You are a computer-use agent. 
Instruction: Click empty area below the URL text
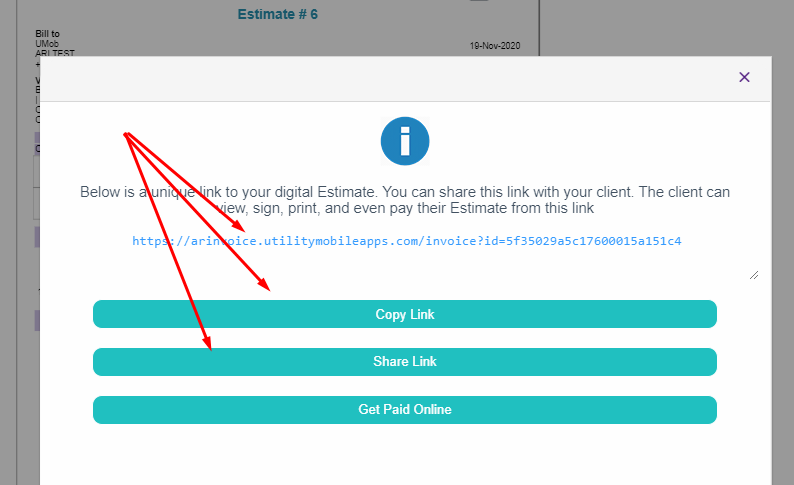coord(406,264)
